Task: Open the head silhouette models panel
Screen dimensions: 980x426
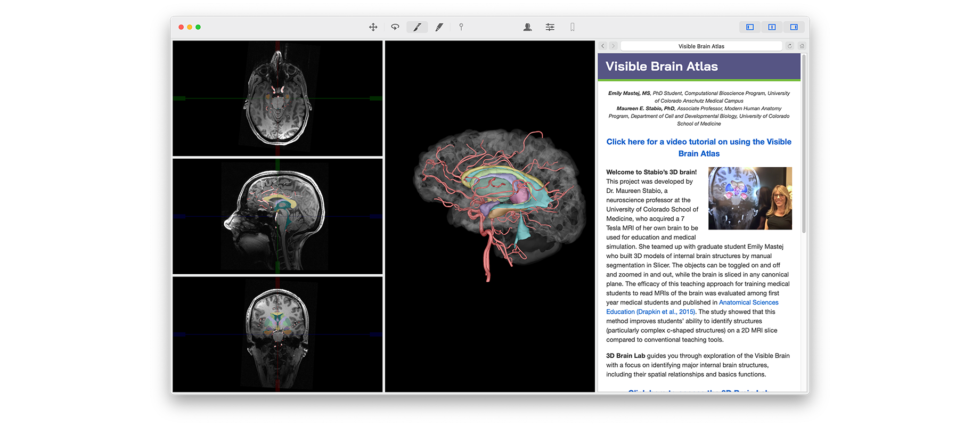Action: pyautogui.click(x=527, y=27)
